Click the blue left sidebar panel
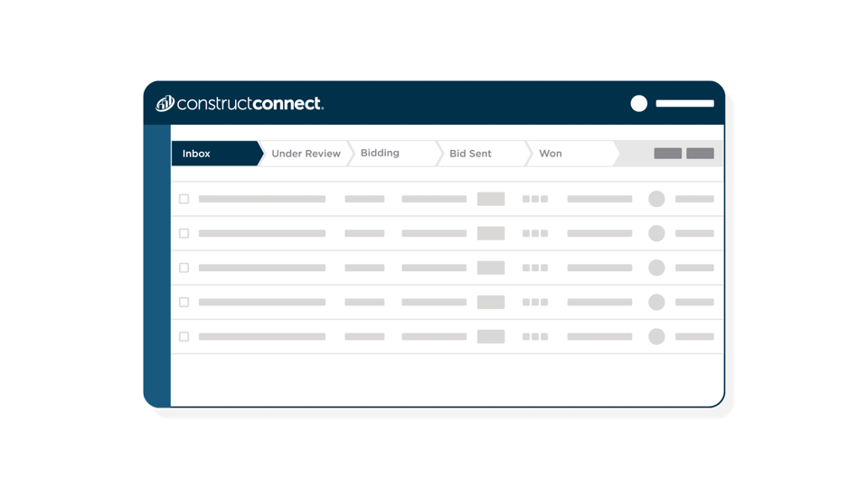Viewport: 868px width, 488px height. tap(157, 266)
